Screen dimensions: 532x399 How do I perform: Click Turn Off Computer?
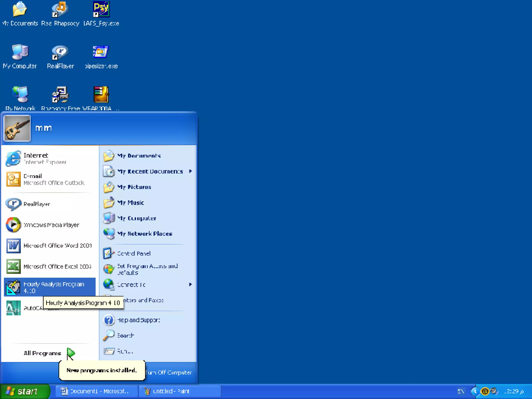(x=169, y=373)
